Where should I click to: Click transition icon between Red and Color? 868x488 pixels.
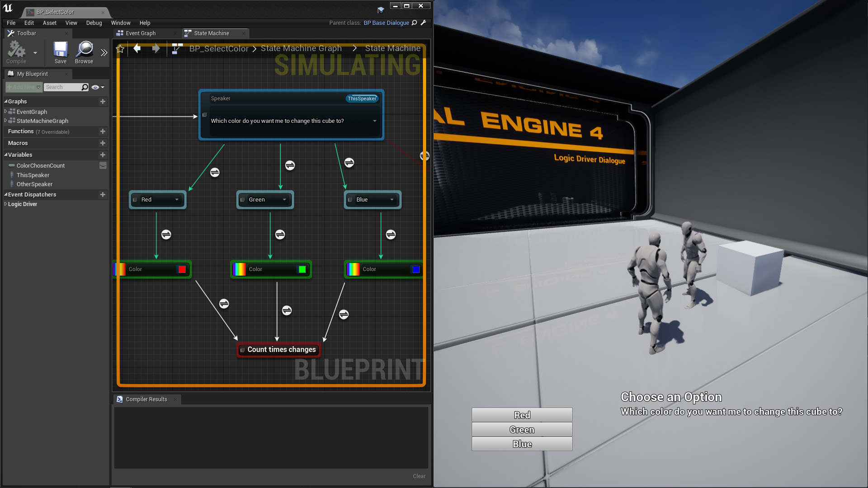point(166,235)
